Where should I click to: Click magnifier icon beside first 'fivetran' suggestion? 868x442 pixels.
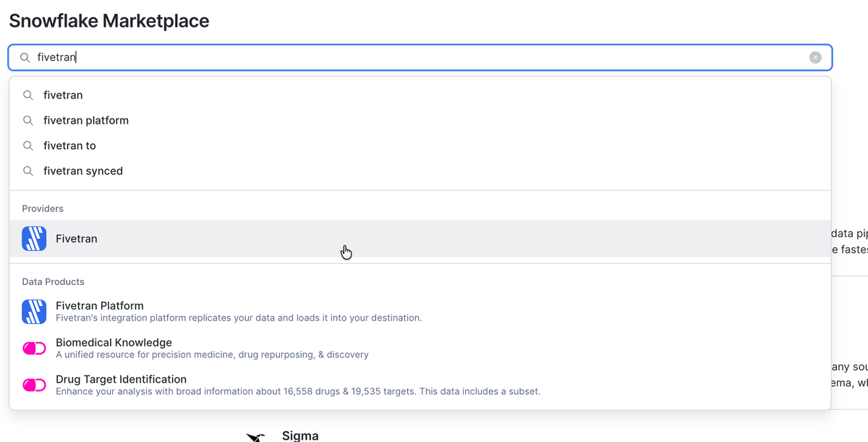tap(28, 95)
